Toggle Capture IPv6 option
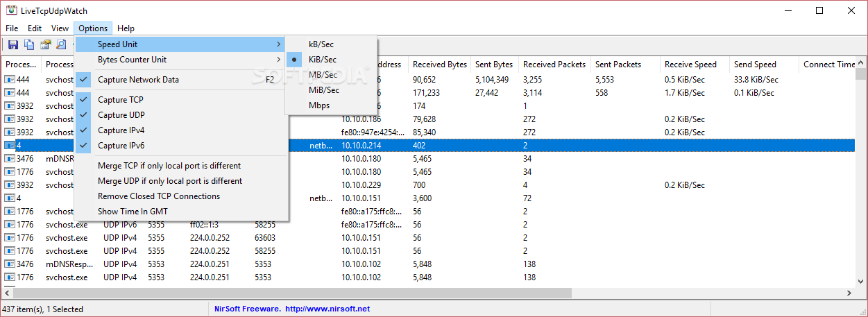The image size is (868, 317). coord(181,146)
